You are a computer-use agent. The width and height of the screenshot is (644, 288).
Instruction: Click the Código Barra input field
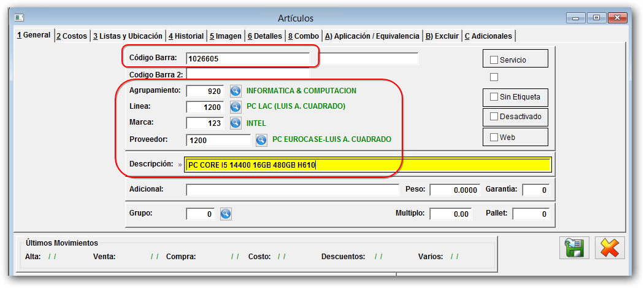(x=247, y=59)
